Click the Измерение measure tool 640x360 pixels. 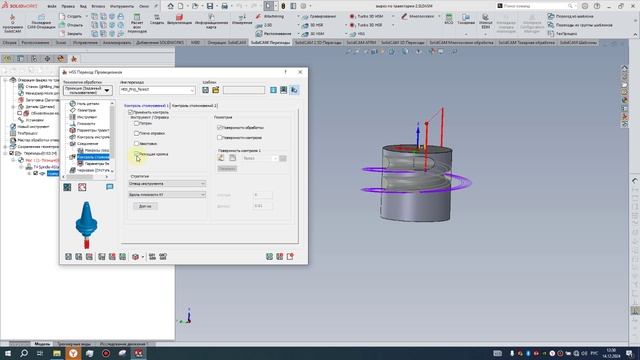(x=242, y=19)
